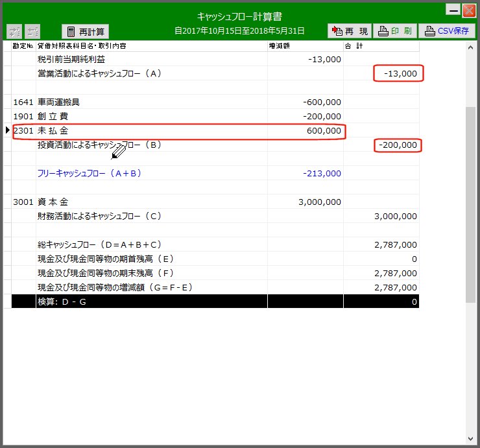
Task: Click the 増減額 column header
Action: [x=305, y=47]
